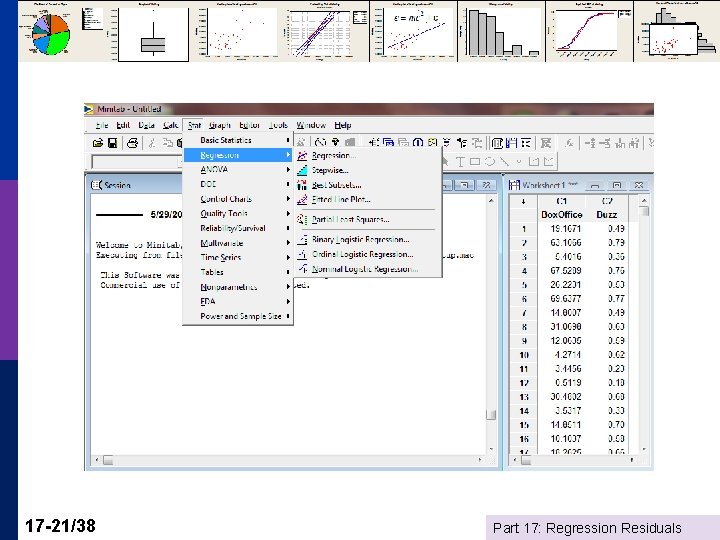Click the Ordinal Logistic Regression icon
The width and height of the screenshot is (720, 540).
[x=302, y=254]
